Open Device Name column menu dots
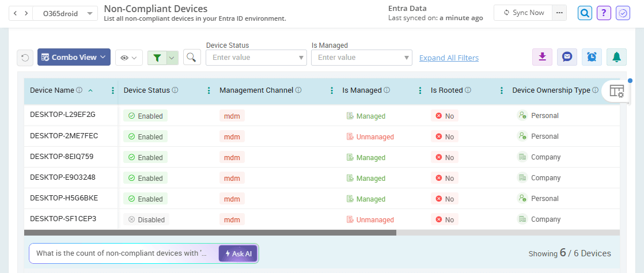Viewport: 644px width, 273px height. pyautogui.click(x=113, y=91)
